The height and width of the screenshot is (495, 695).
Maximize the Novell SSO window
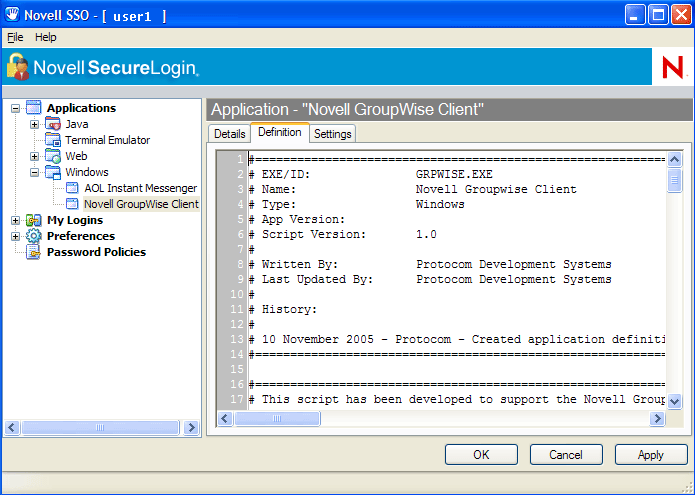tap(658, 16)
